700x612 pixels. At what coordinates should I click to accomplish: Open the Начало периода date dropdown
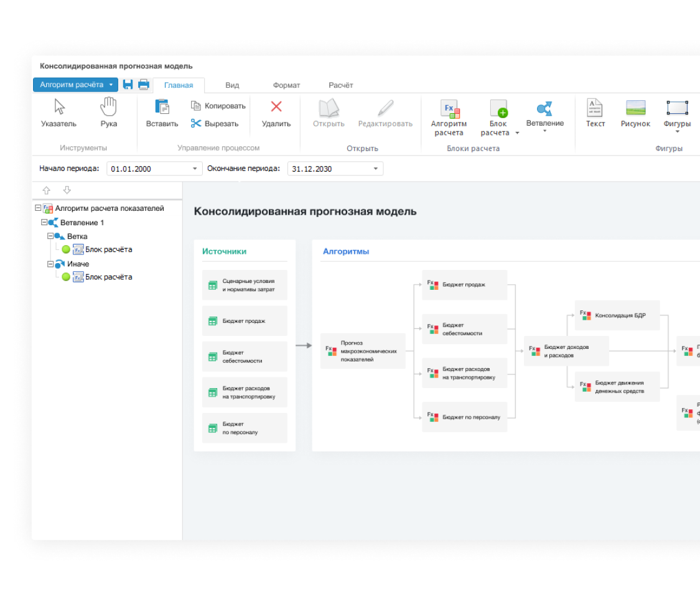pos(195,169)
